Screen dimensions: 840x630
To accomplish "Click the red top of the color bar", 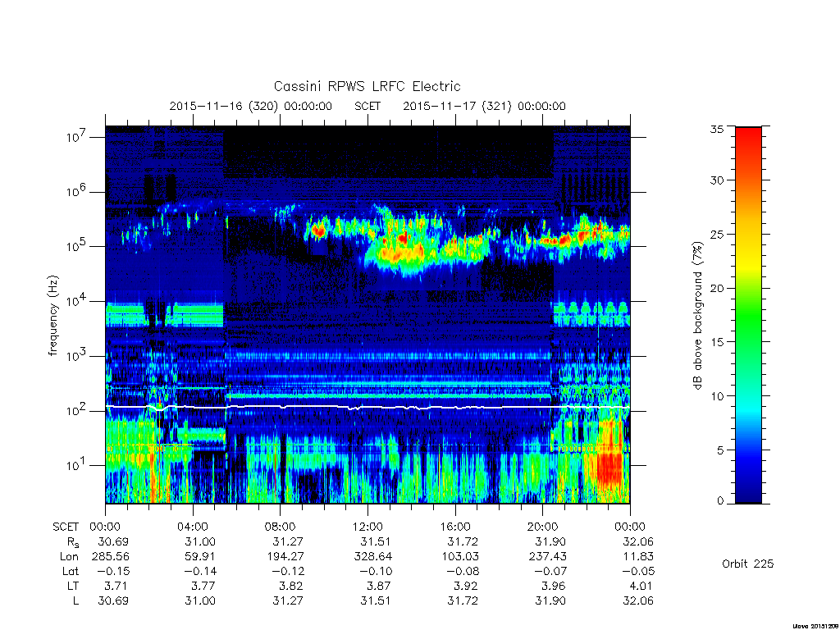I will (x=748, y=138).
